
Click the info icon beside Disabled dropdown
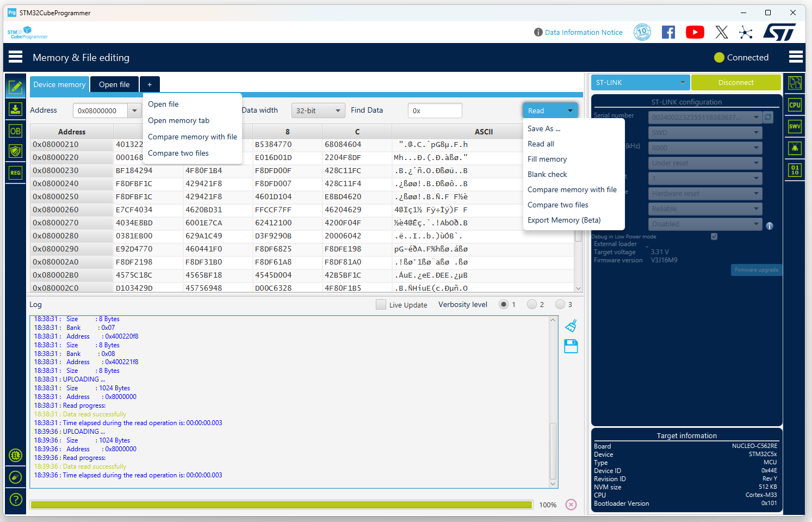click(x=770, y=226)
